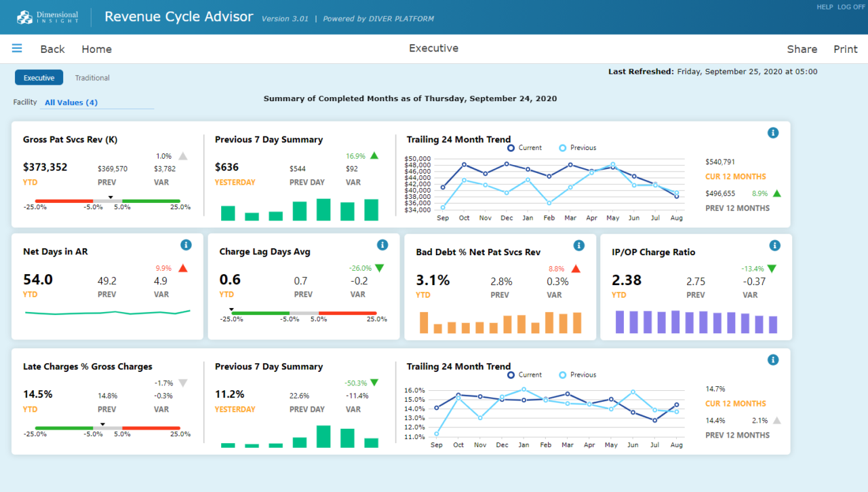Viewport: 868px width, 492px height.
Task: Open the hamburger navigation menu
Action: point(17,48)
